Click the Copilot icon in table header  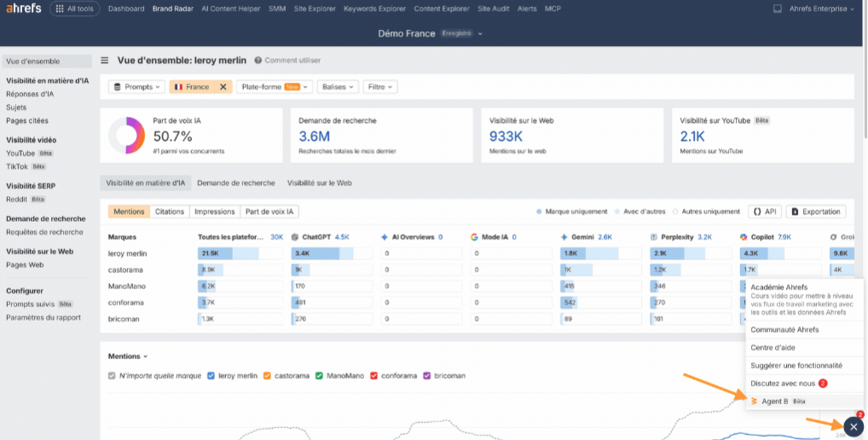pyautogui.click(x=744, y=237)
